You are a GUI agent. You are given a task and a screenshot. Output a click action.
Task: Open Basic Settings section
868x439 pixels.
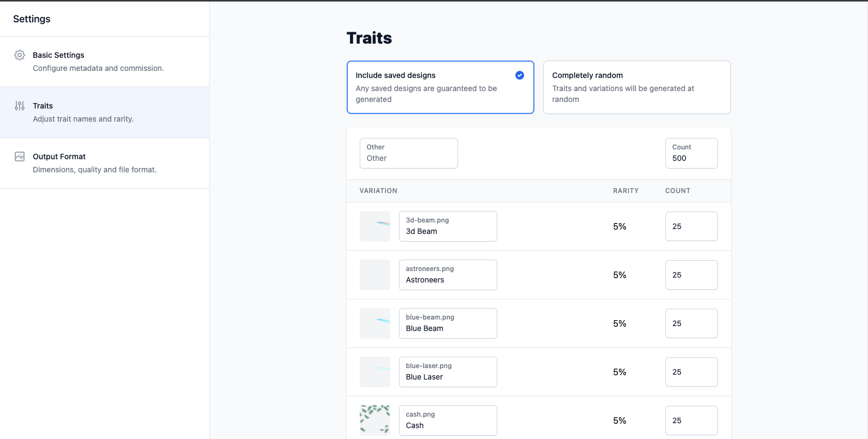(x=104, y=62)
